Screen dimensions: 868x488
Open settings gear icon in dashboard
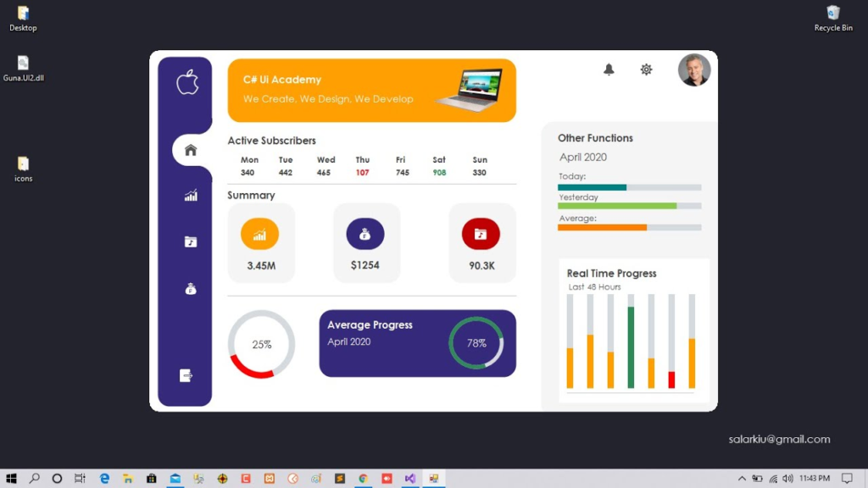tap(646, 69)
